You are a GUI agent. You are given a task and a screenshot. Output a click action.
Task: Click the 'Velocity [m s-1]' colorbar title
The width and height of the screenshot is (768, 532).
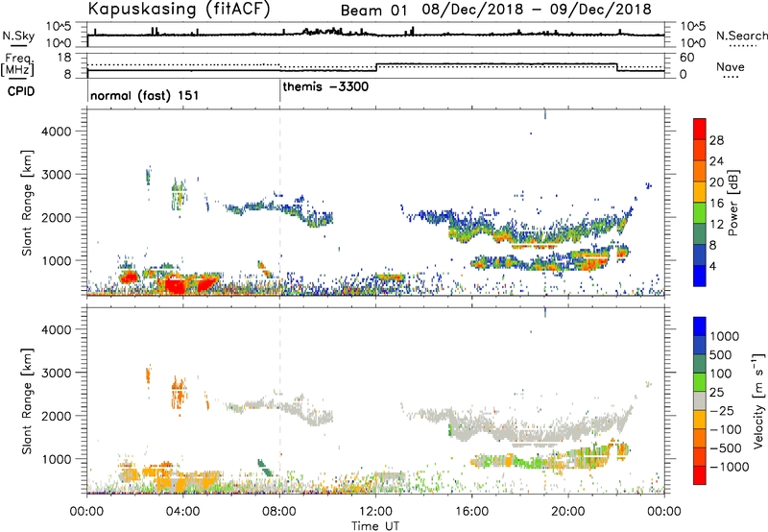click(758, 400)
